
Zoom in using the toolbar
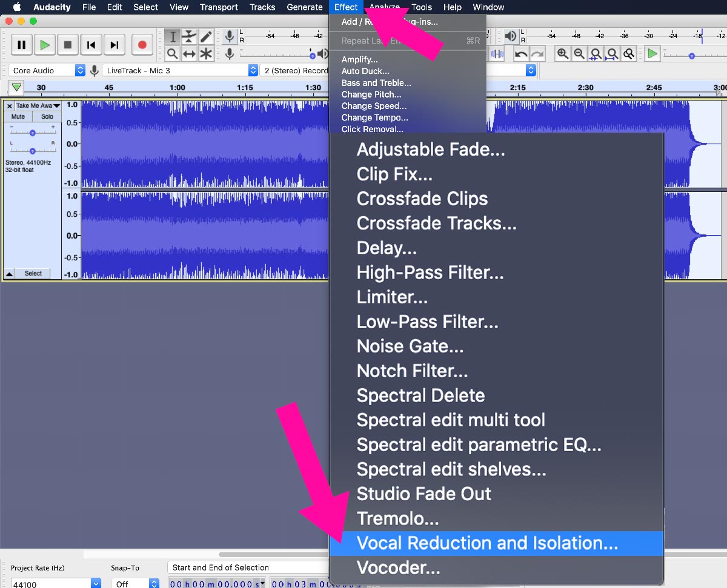563,54
